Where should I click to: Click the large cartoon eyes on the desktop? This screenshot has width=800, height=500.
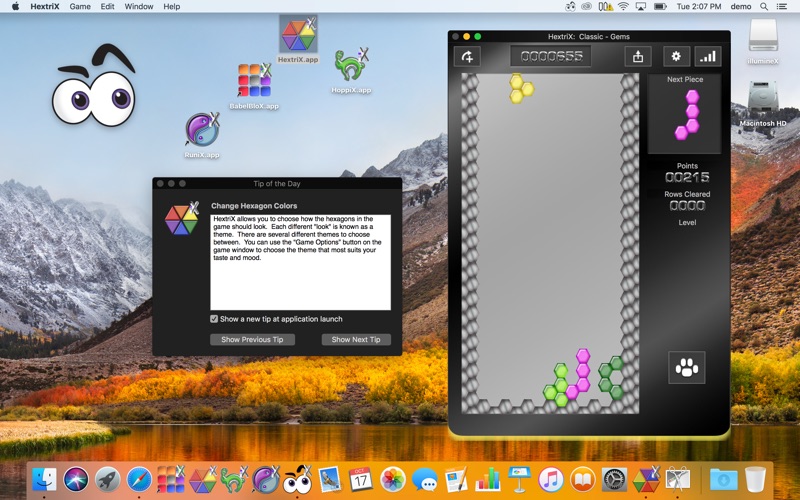(95, 85)
